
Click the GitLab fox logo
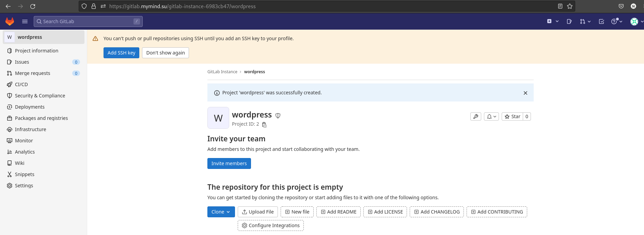click(10, 21)
